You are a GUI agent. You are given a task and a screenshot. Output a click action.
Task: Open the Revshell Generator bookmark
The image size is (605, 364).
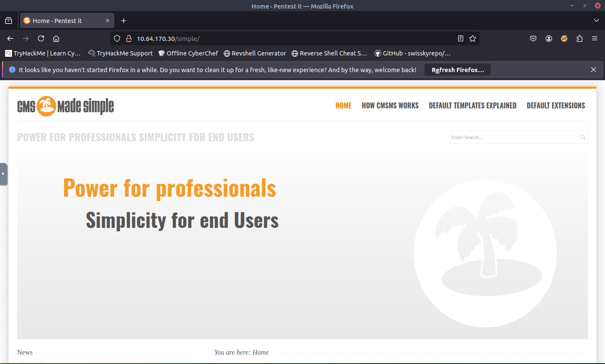255,53
